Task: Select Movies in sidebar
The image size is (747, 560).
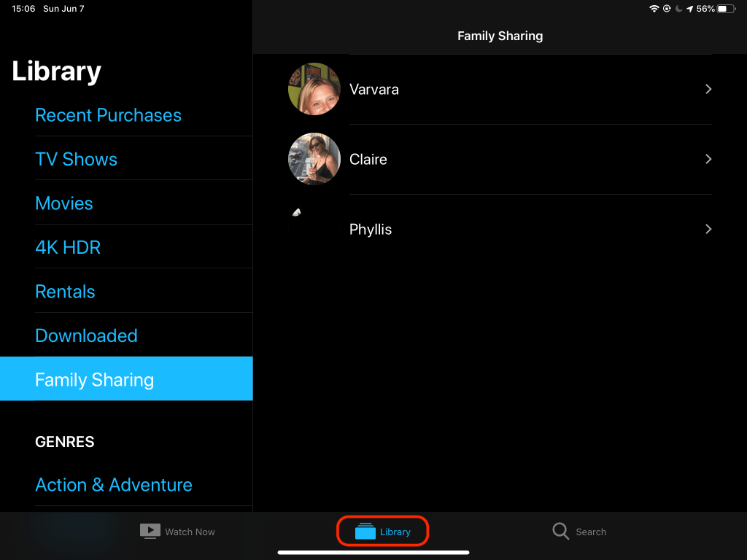Action: pos(64,203)
